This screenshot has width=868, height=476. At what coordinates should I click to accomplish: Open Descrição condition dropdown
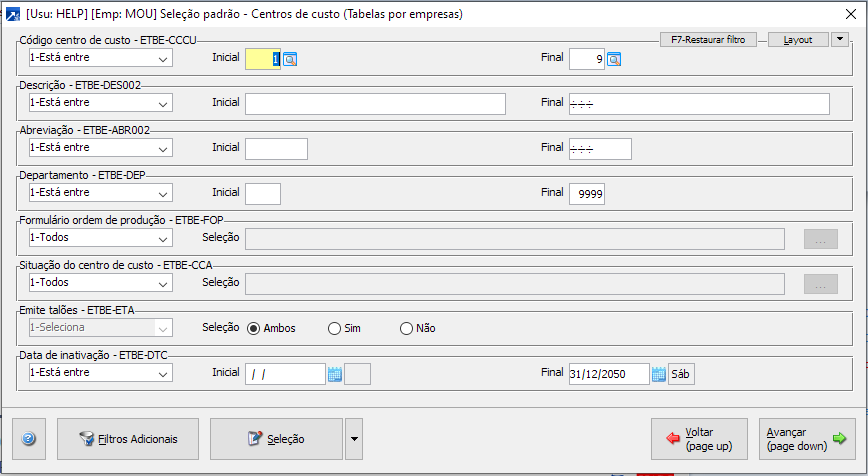tap(101, 102)
